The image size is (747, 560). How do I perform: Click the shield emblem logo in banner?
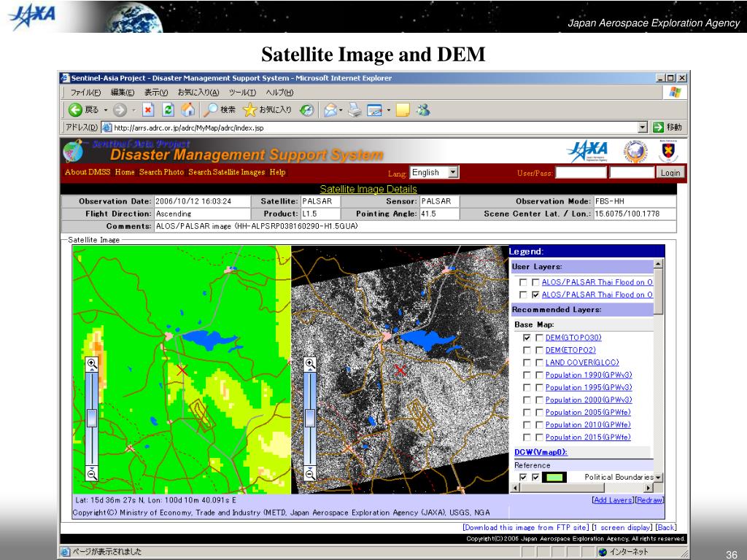pos(668,152)
